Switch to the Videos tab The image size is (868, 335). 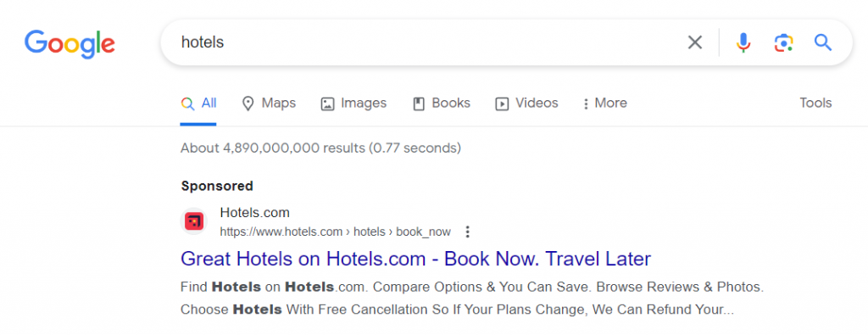[x=526, y=103]
